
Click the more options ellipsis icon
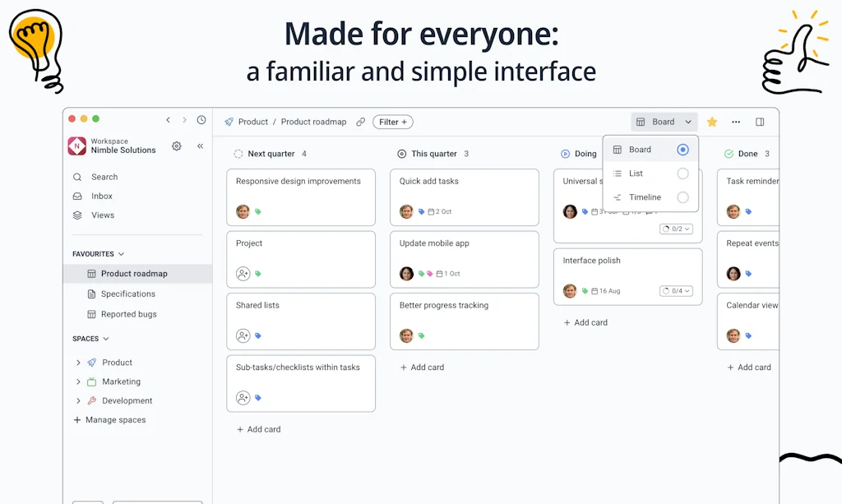[735, 121]
